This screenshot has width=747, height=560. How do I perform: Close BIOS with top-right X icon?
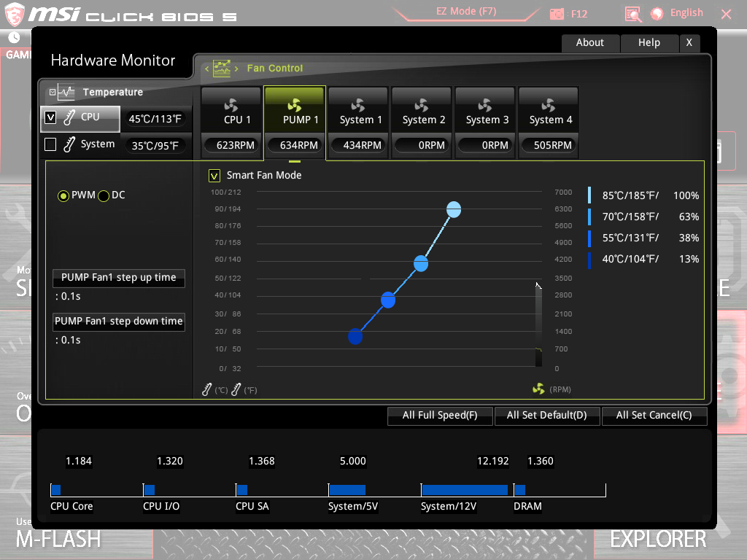pyautogui.click(x=726, y=15)
